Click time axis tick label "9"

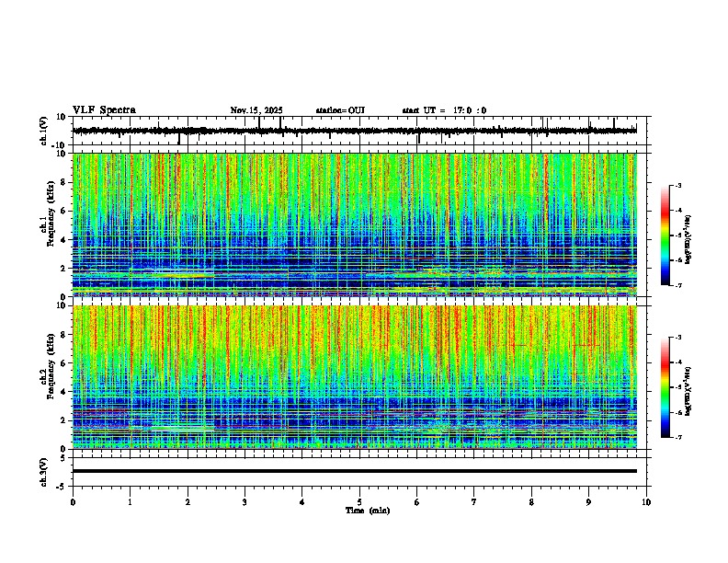tap(588, 502)
